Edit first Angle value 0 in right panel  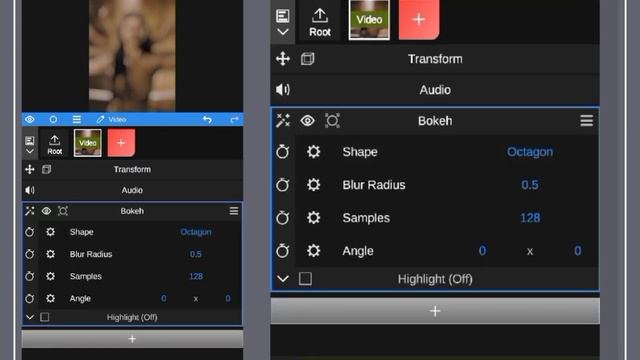click(x=482, y=251)
